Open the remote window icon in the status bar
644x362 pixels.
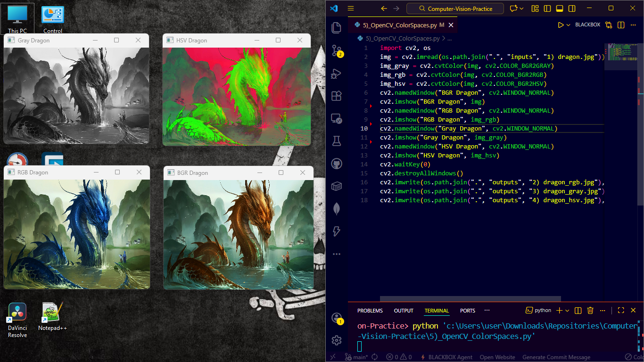click(x=333, y=357)
